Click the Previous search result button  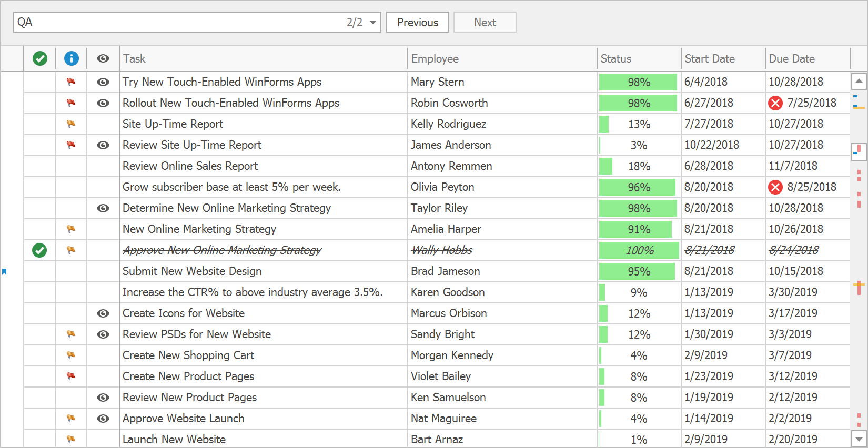417,23
